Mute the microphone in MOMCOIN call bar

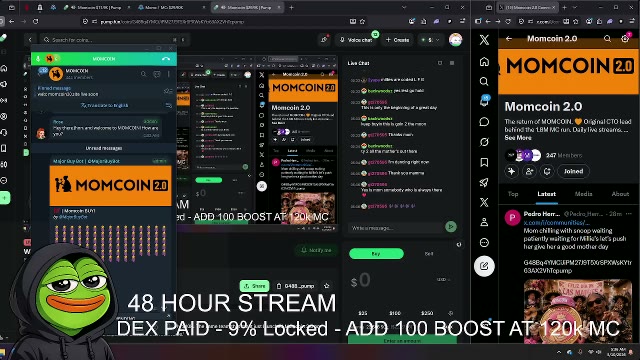coord(38,59)
